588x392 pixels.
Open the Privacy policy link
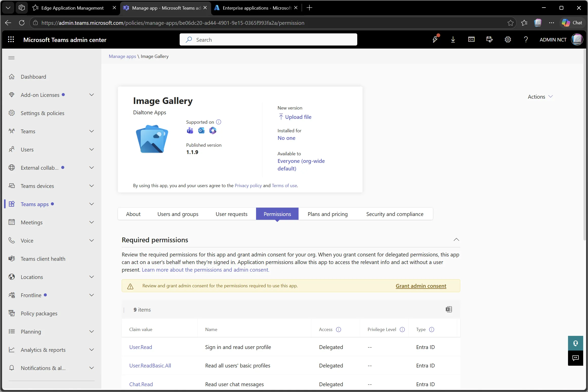coord(248,185)
